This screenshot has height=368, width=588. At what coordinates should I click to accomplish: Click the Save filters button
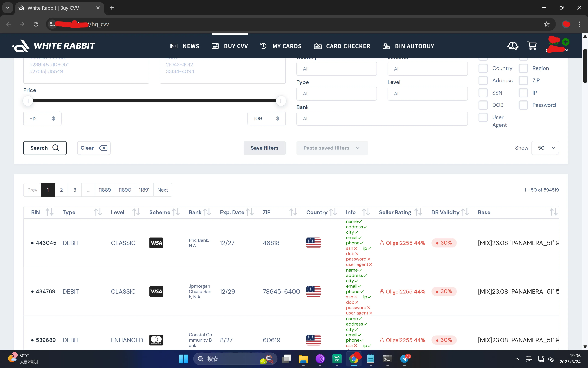[265, 148]
